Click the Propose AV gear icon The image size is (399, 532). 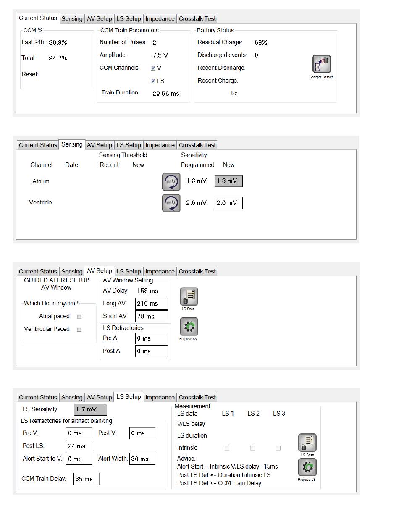tap(189, 327)
